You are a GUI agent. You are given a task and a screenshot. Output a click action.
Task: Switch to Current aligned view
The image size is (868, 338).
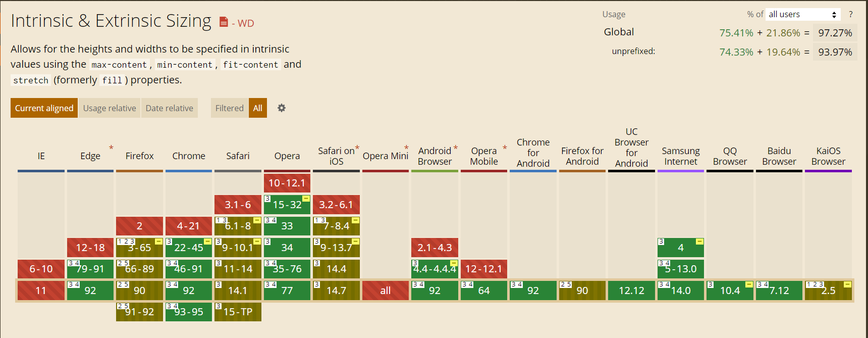(44, 108)
